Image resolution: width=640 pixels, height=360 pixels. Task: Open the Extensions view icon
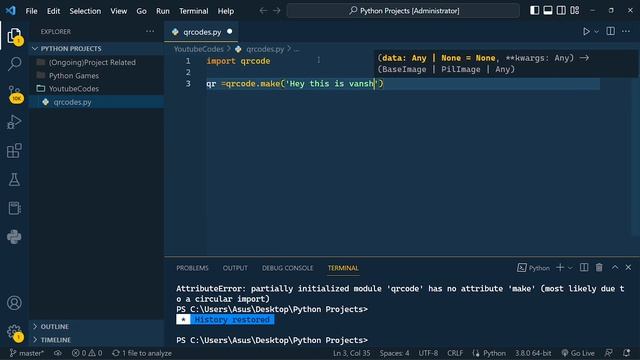(14, 150)
